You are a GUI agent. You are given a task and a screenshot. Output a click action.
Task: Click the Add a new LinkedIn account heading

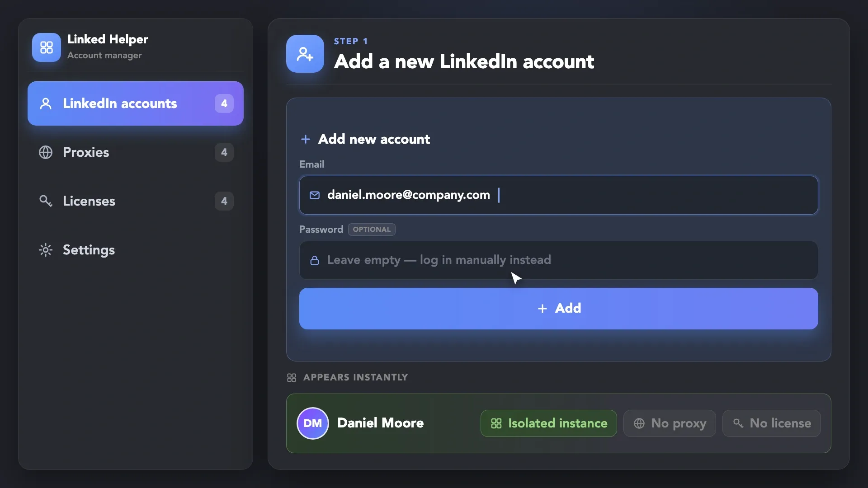[464, 61]
